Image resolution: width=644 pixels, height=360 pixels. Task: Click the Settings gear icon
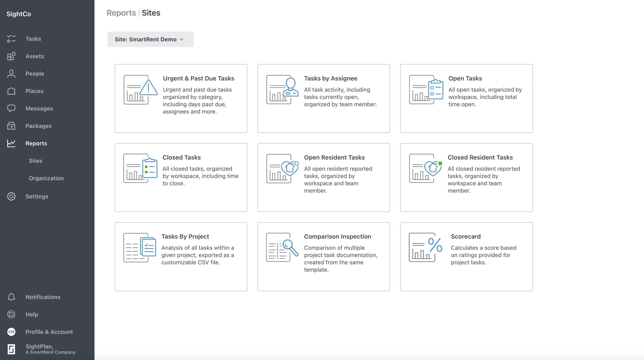point(11,196)
